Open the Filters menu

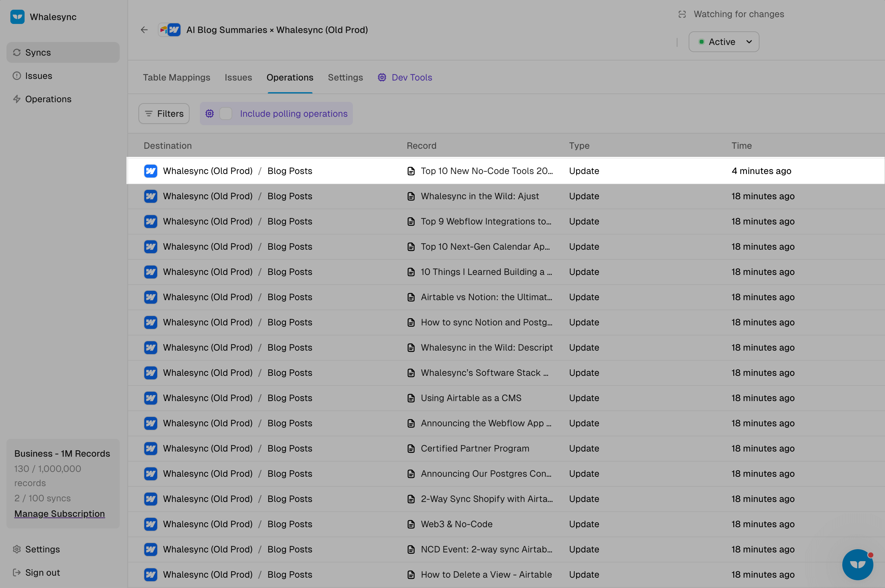pyautogui.click(x=164, y=114)
